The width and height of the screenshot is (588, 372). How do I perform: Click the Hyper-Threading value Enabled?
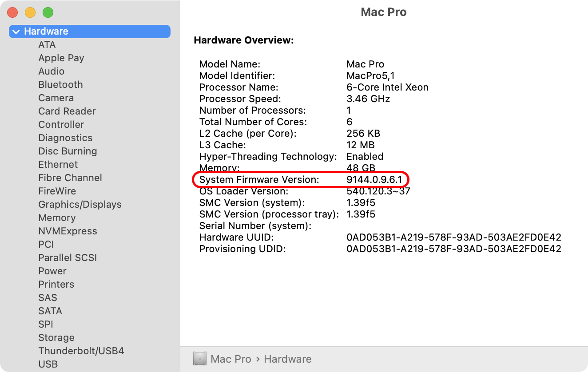click(x=365, y=156)
